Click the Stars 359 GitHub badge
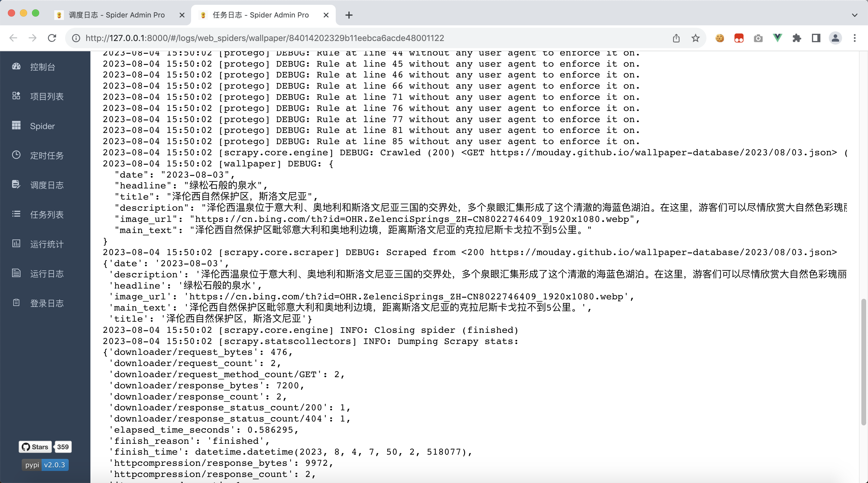Screen dimensions: 868x483 pyautogui.click(x=46, y=447)
